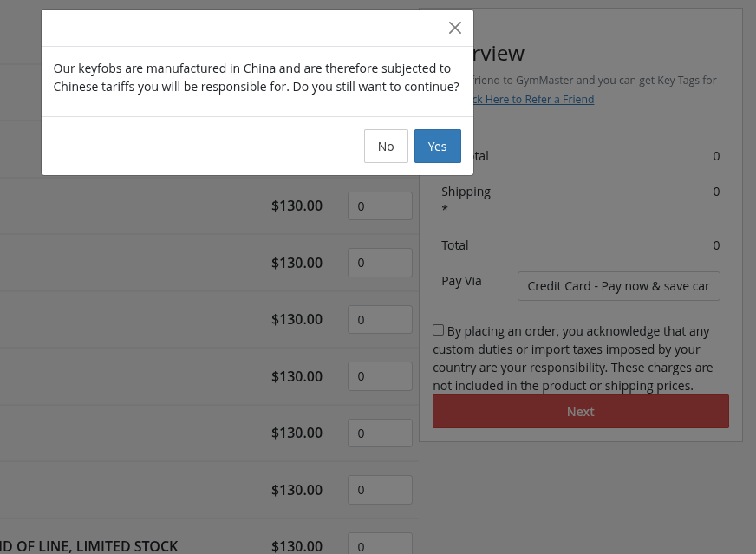Click the fourth visible $130.00 quantity field
Screen dimensions: 756x554
380,376
